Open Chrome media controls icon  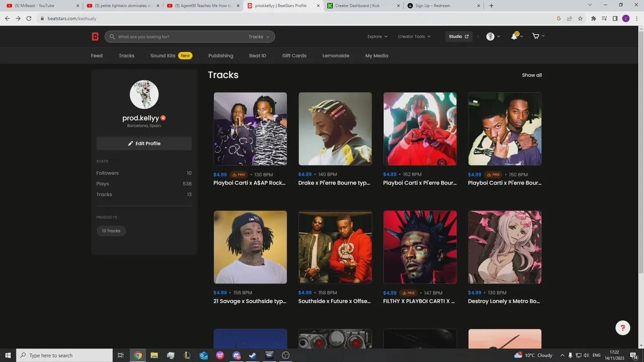click(x=604, y=19)
